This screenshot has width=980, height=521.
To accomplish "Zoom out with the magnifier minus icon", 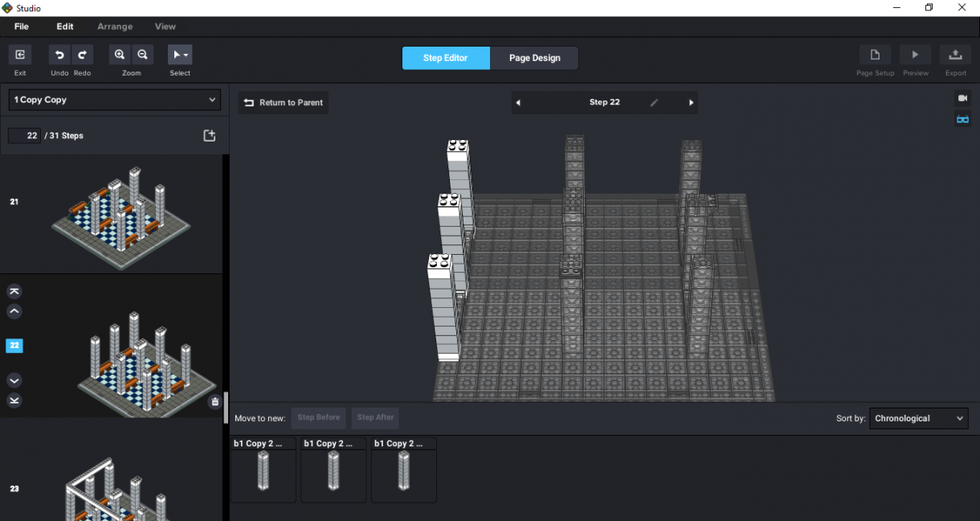I will tap(142, 55).
